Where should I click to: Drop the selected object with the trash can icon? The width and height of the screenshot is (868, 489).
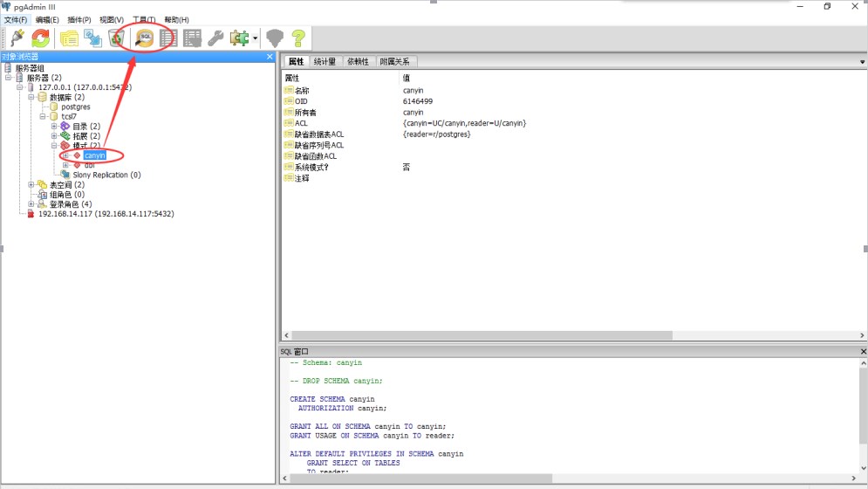coord(116,38)
